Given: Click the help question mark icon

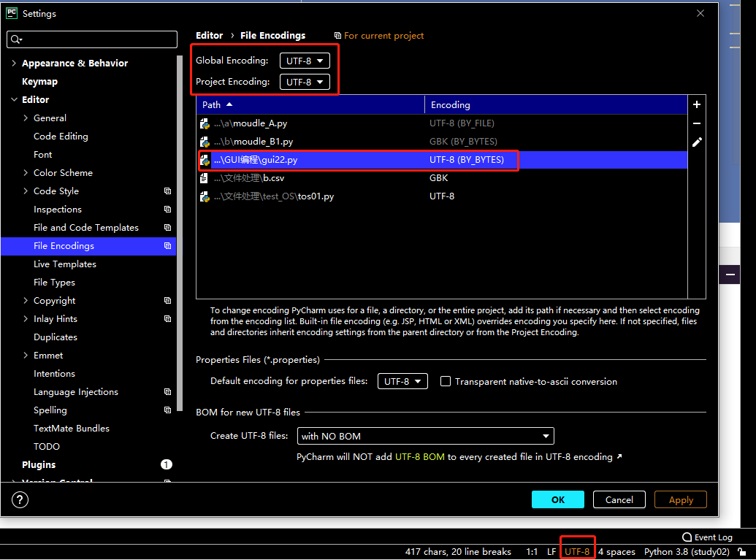Looking at the screenshot, I should (x=20, y=499).
